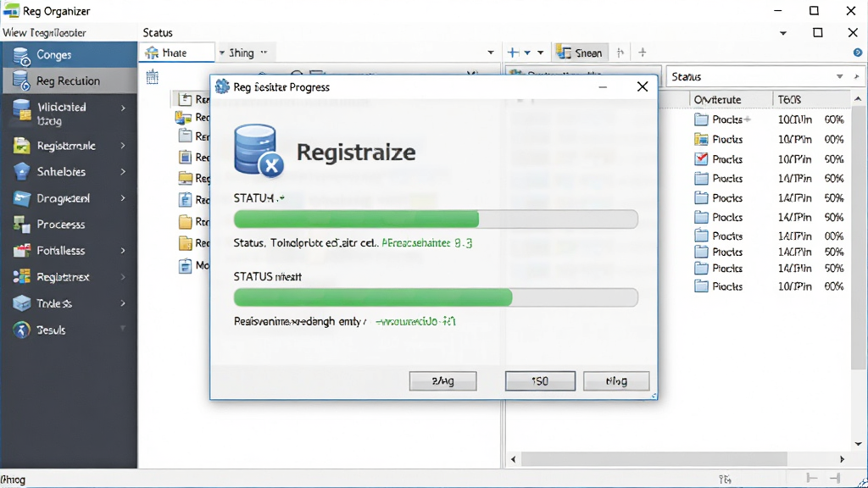Open the green -vwouureciJo-#1 link
Image resolution: width=868 pixels, height=488 pixels.
point(415,321)
